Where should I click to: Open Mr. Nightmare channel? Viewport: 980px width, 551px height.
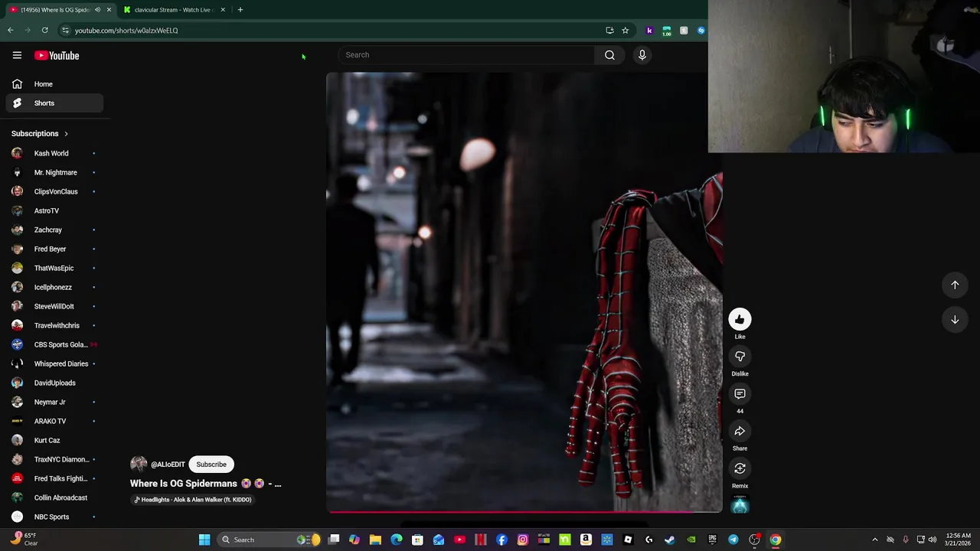[54, 172]
